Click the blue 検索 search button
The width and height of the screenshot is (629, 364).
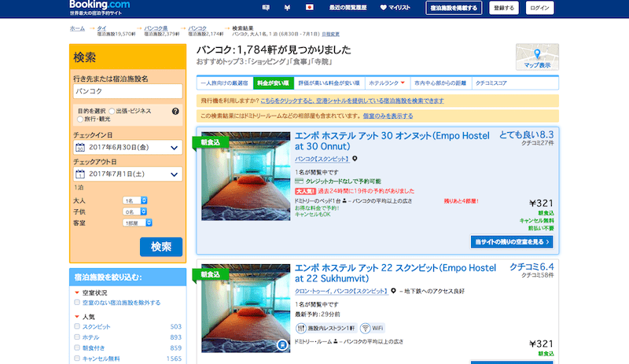[x=161, y=247]
